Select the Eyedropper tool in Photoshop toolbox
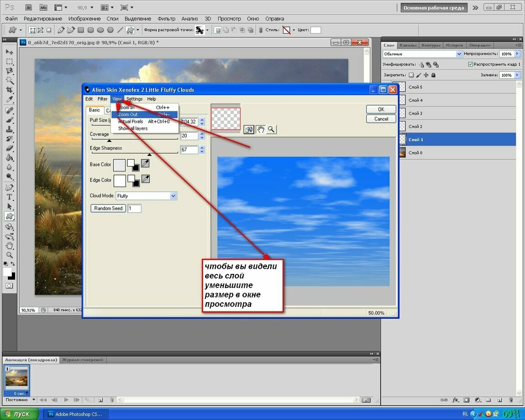The image size is (525, 420). (10, 100)
